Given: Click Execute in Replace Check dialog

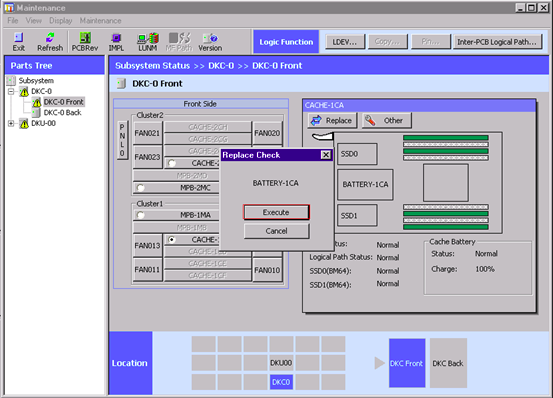Looking at the screenshot, I should 276,212.
